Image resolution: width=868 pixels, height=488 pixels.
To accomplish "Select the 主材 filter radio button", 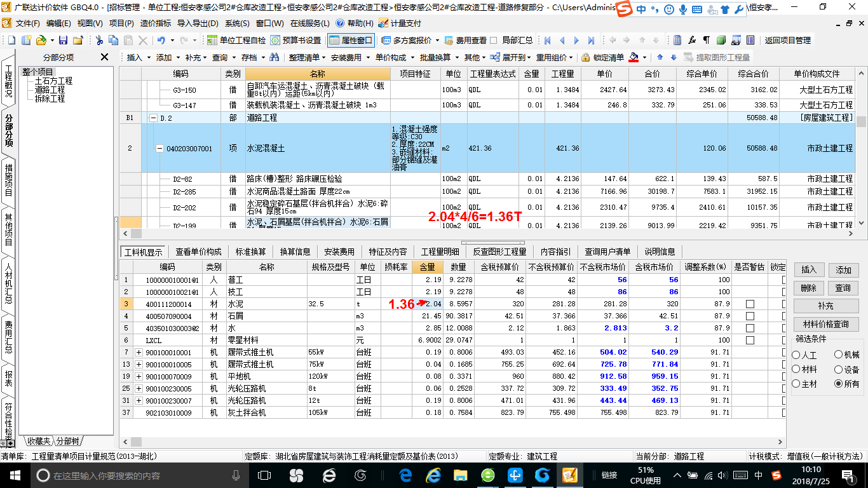I will point(796,384).
